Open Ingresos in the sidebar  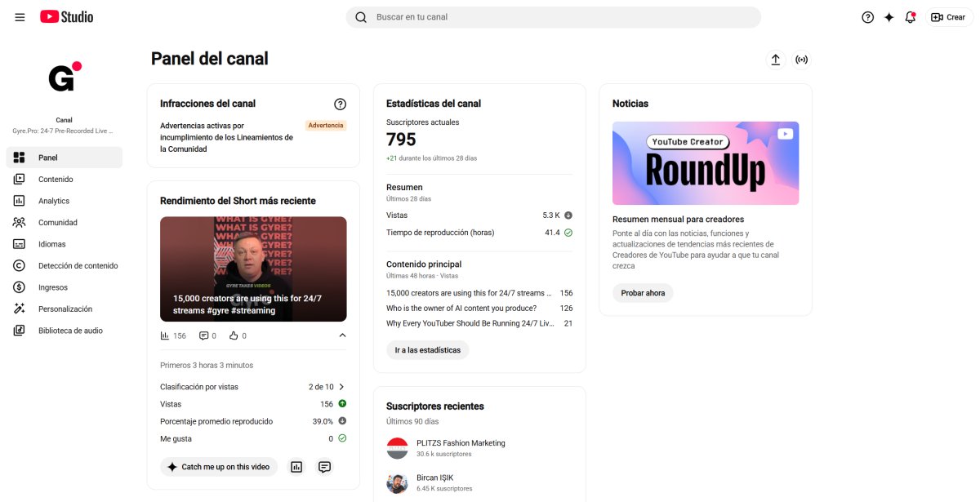point(64,287)
